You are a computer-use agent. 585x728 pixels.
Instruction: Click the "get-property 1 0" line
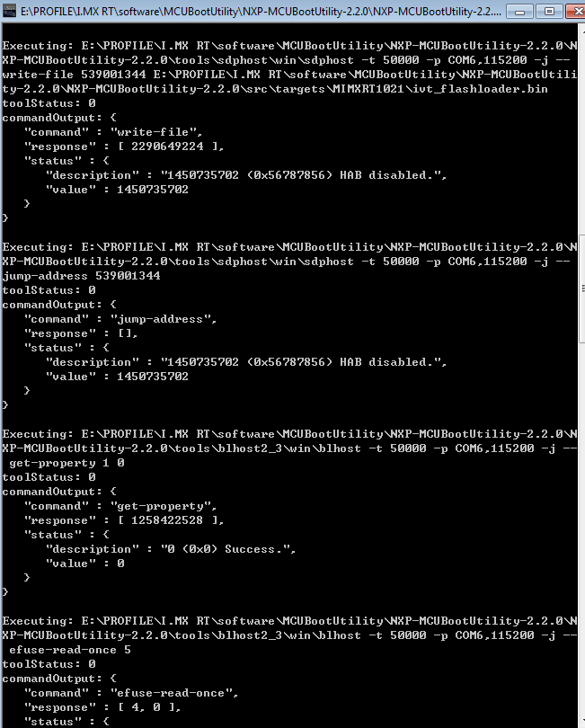pos(66,463)
